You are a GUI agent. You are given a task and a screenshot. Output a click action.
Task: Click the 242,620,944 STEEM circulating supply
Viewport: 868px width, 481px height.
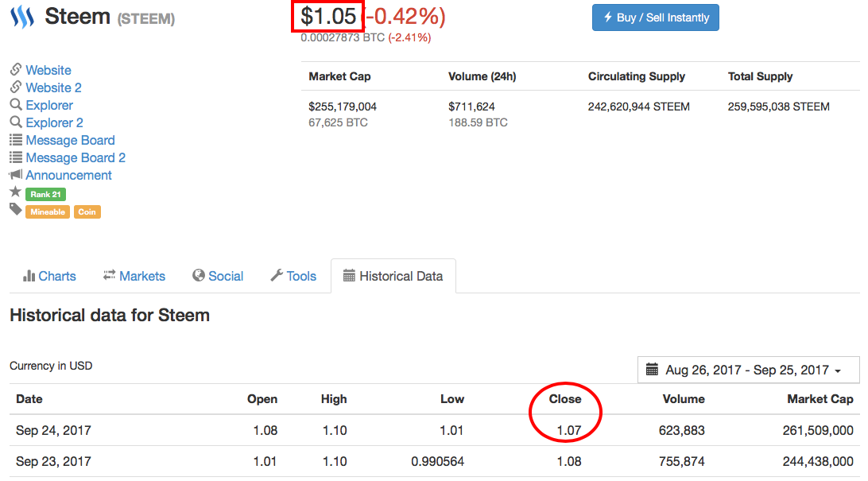pyautogui.click(x=639, y=107)
